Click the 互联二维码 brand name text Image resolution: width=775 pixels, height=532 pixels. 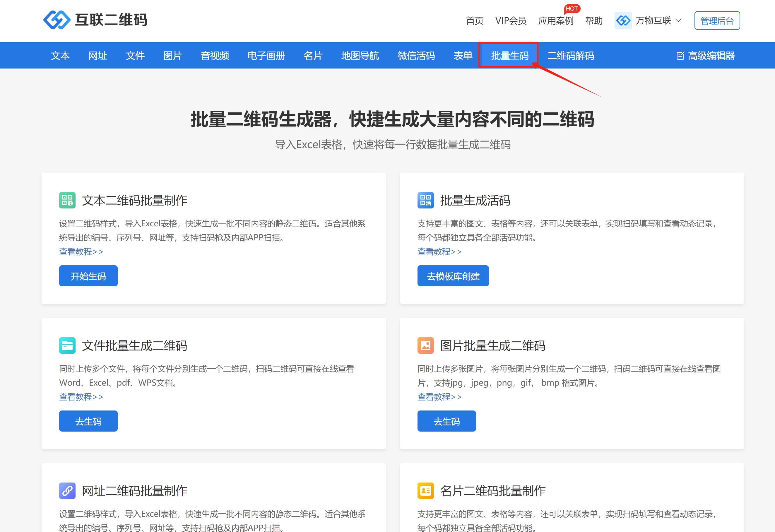point(111,20)
